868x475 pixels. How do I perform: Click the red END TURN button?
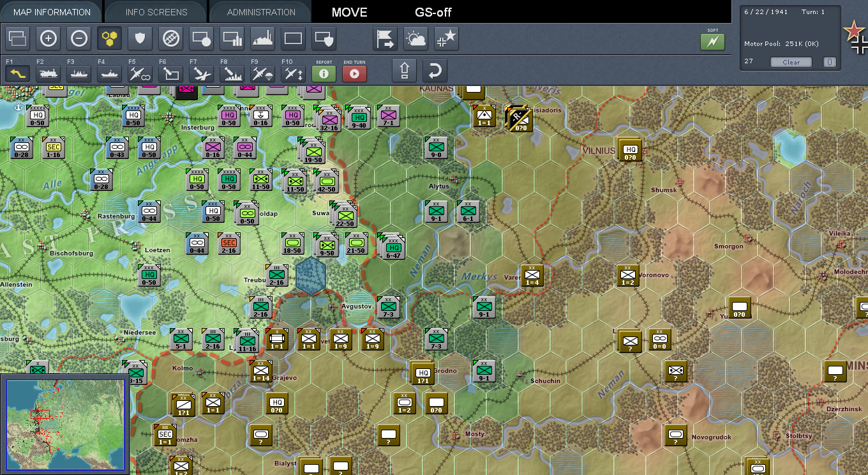coord(354,73)
